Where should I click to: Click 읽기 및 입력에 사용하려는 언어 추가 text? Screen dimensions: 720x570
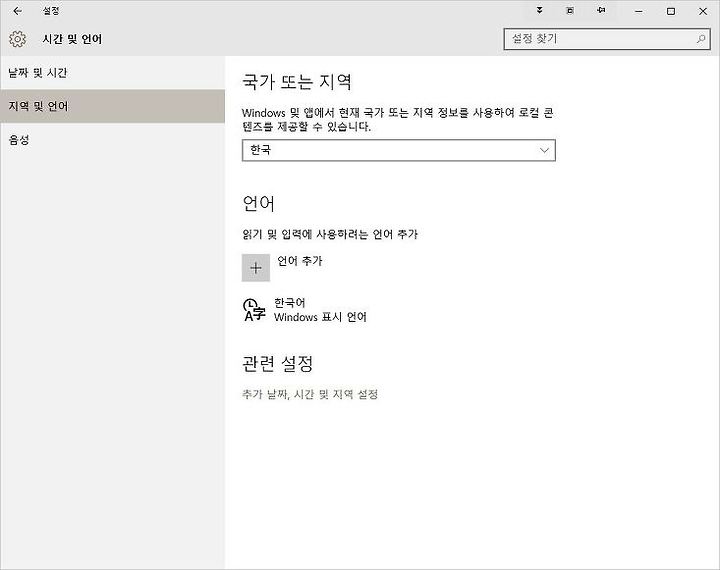tap(330, 234)
